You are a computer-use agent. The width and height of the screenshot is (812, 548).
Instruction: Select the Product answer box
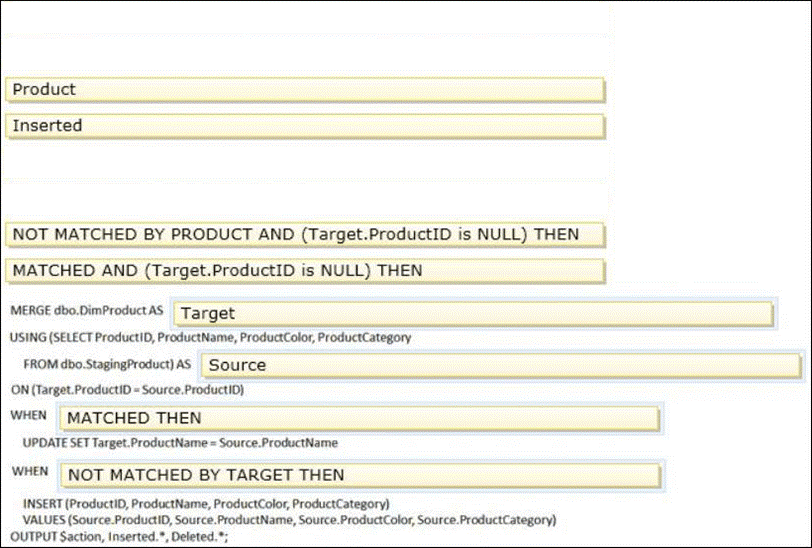[x=305, y=90]
